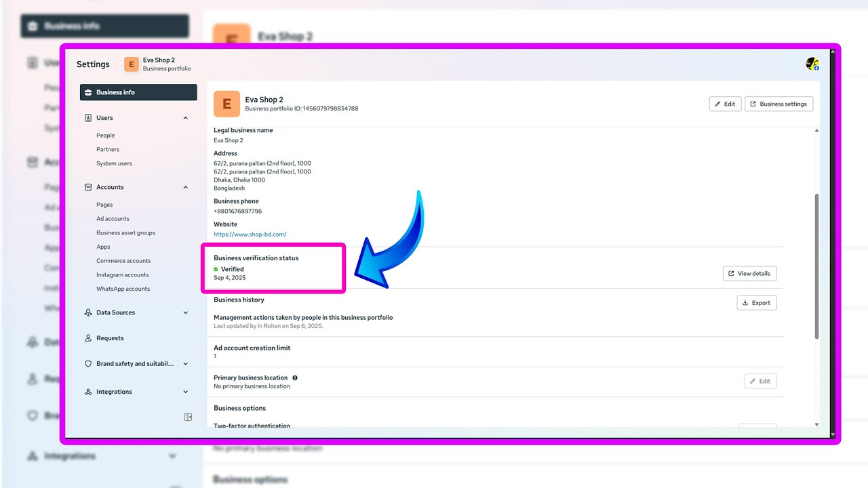Screen dimensions: 868x488
Task: Expand Brand safety and suitability chevron
Action: click(186, 364)
